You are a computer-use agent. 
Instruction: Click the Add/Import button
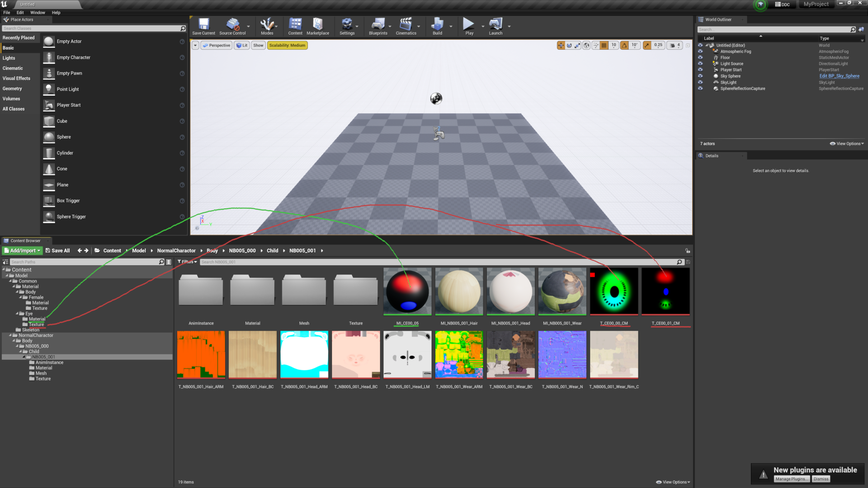(22, 250)
